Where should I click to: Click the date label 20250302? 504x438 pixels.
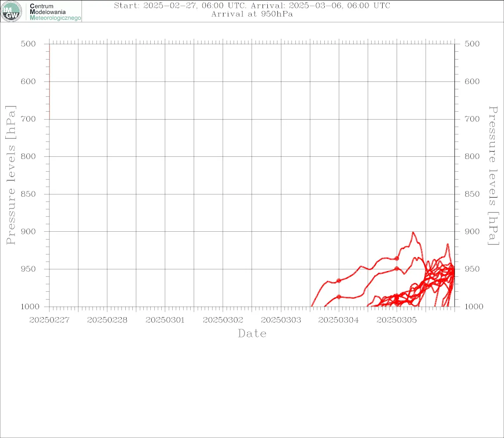click(x=223, y=320)
